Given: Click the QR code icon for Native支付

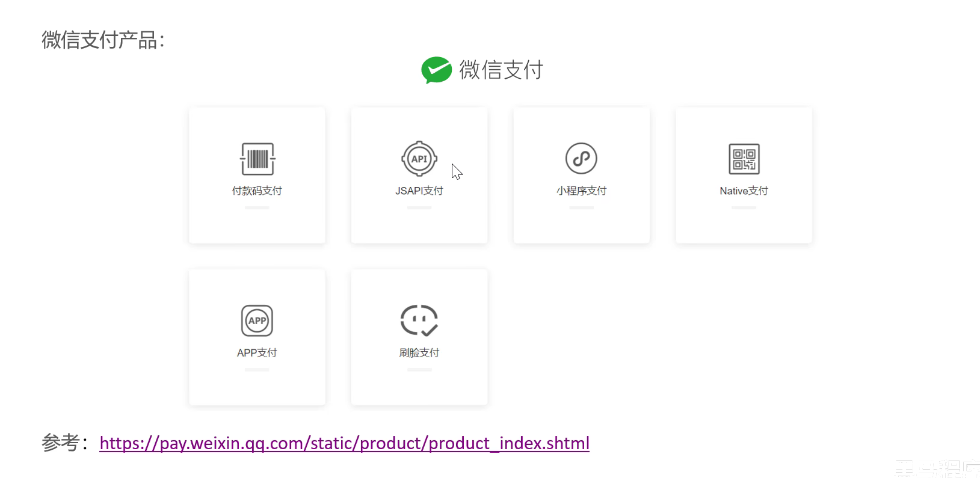Looking at the screenshot, I should coord(744,159).
